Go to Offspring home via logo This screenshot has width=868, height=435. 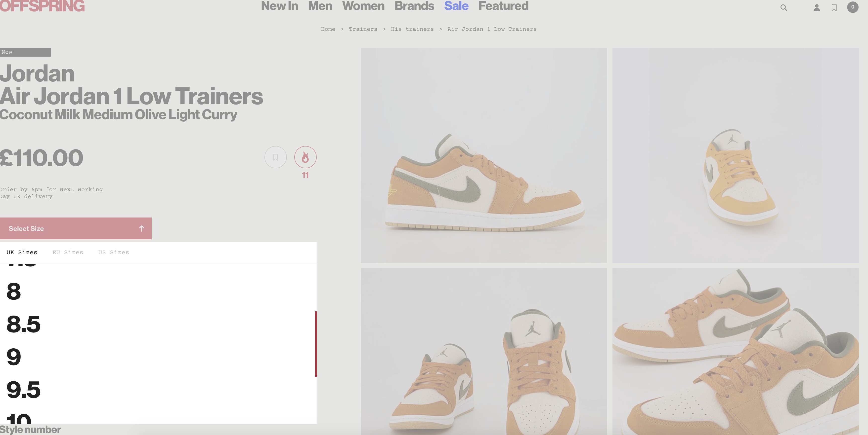(42, 6)
